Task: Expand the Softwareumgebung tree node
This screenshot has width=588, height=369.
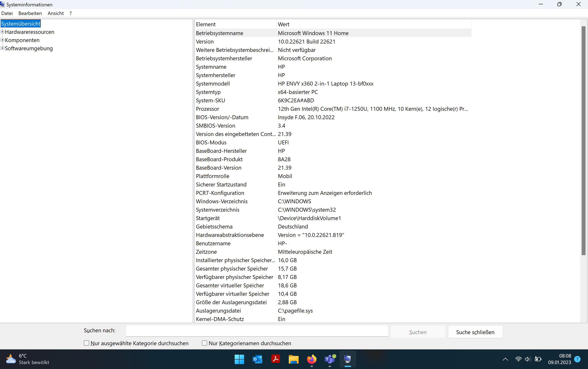Action: coord(2,48)
